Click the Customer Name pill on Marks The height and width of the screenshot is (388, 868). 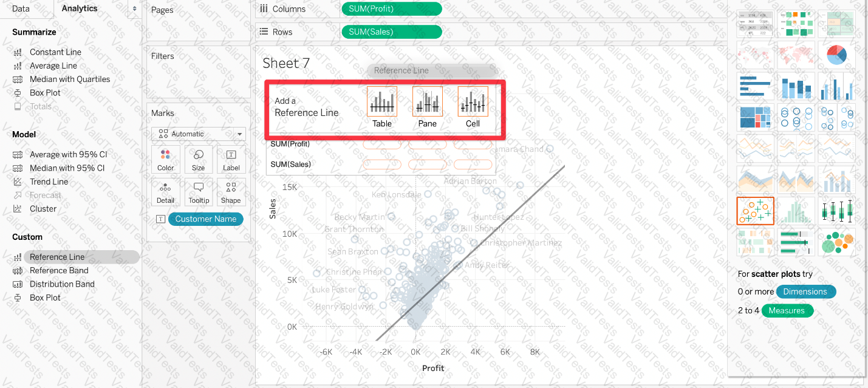[206, 219]
